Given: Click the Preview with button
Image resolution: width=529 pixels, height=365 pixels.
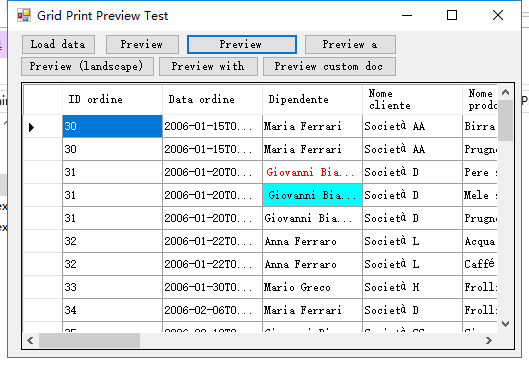Looking at the screenshot, I should coord(208,66).
